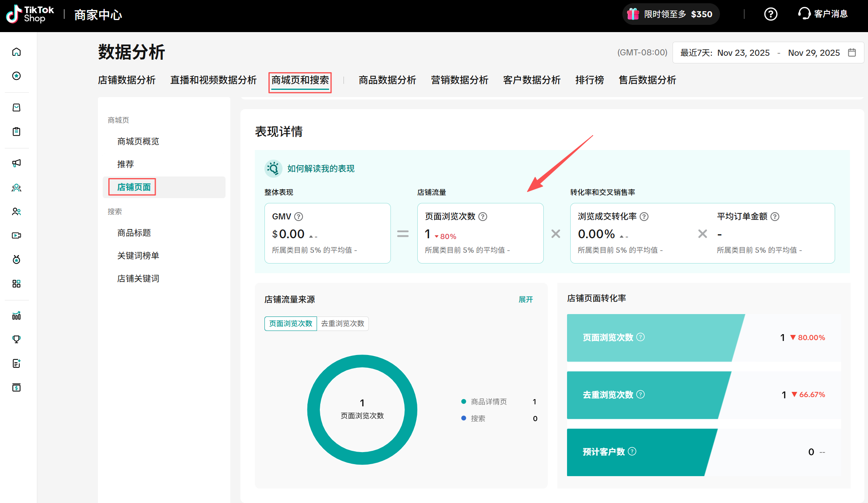
Task: Select 关键词榜单 in the side menu
Action: click(138, 256)
